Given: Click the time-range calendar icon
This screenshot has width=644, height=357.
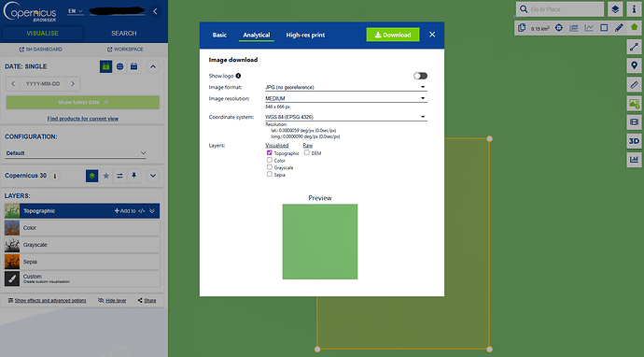Looking at the screenshot, I should (133, 66).
